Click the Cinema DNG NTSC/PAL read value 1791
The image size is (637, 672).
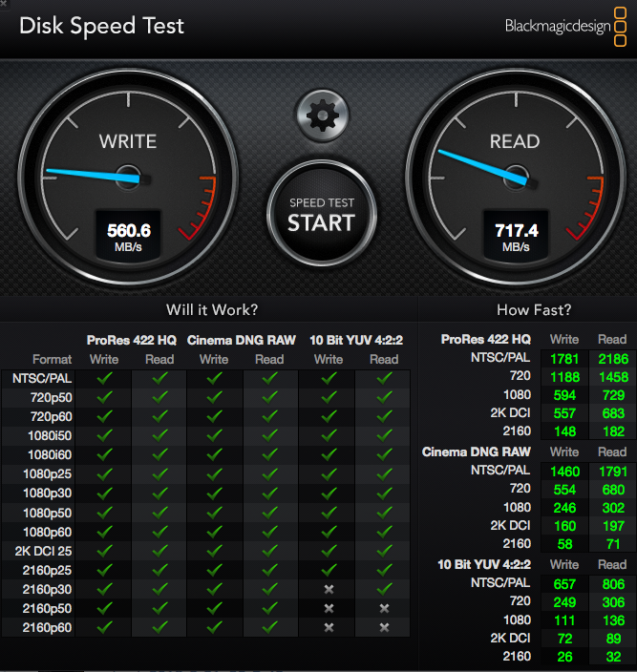[613, 472]
